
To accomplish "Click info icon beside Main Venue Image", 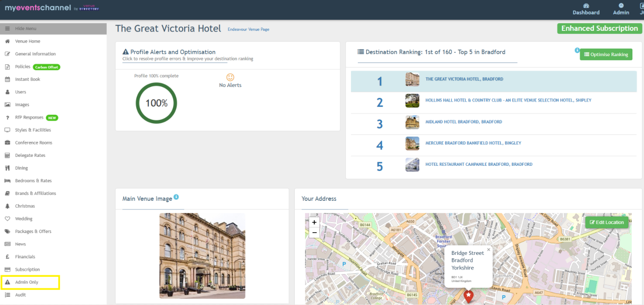I will [x=176, y=197].
